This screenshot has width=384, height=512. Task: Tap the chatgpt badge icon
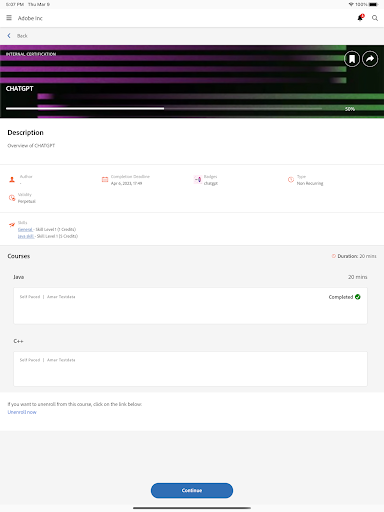pyautogui.click(x=198, y=180)
